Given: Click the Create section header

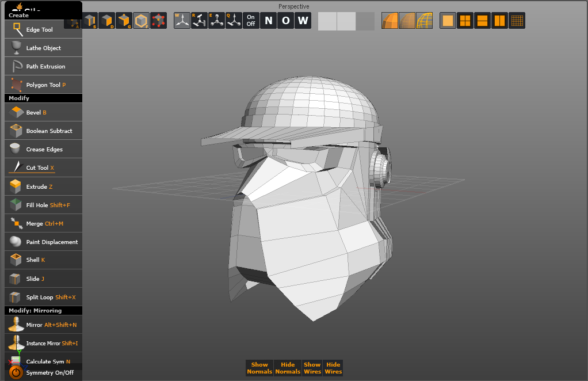Looking at the screenshot, I should (x=43, y=16).
